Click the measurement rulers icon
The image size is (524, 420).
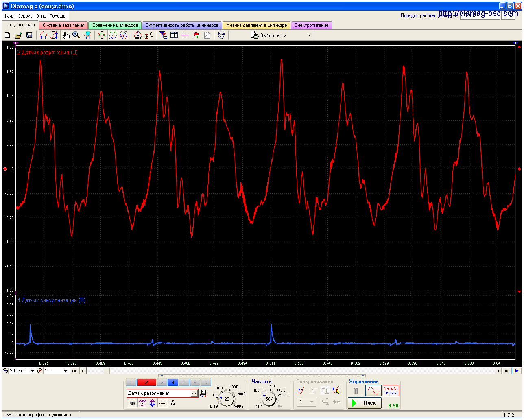[185, 35]
